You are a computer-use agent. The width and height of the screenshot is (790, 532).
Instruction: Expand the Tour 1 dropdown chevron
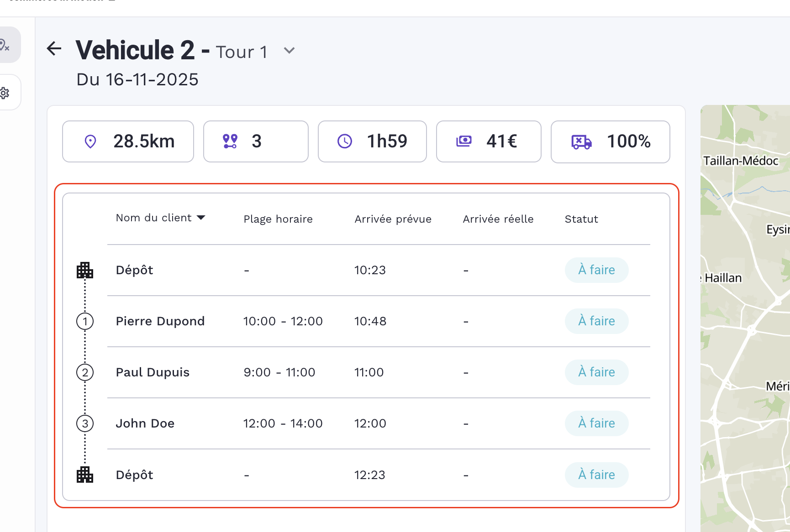[x=289, y=51]
